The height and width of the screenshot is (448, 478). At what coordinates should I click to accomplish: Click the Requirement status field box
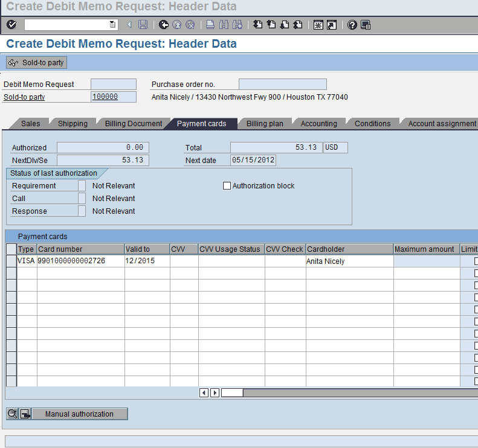coord(82,186)
